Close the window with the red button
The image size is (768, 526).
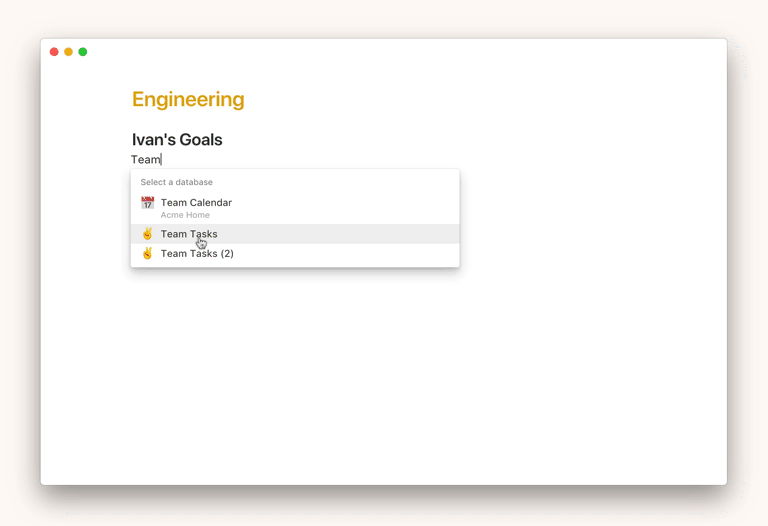pyautogui.click(x=54, y=52)
